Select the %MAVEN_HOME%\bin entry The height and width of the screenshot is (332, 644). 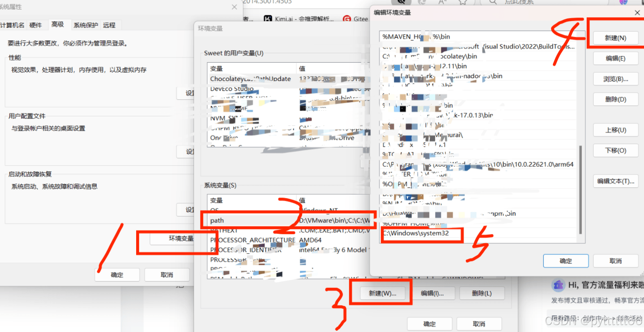[478, 37]
